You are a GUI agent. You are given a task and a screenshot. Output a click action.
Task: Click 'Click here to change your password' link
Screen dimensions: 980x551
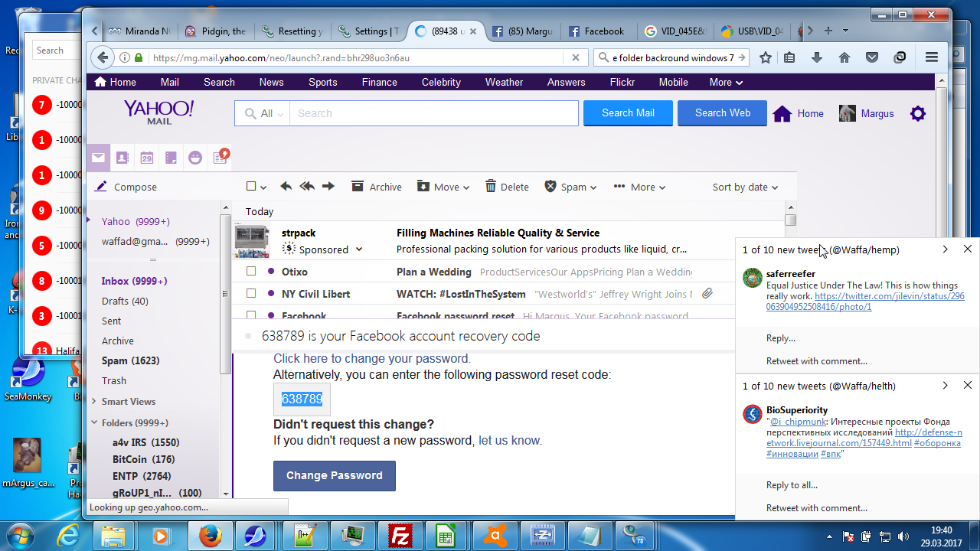pos(371,359)
